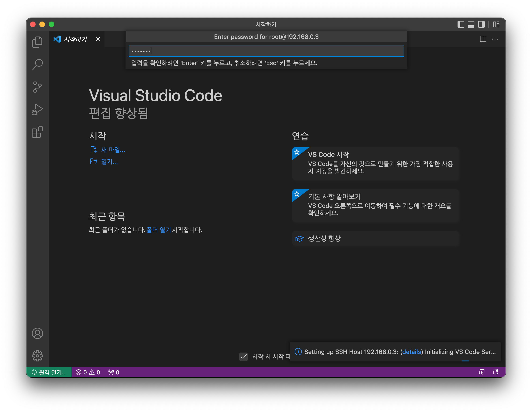Open the Search view in activity bar
Screen dimensions: 532x412
pos(37,65)
